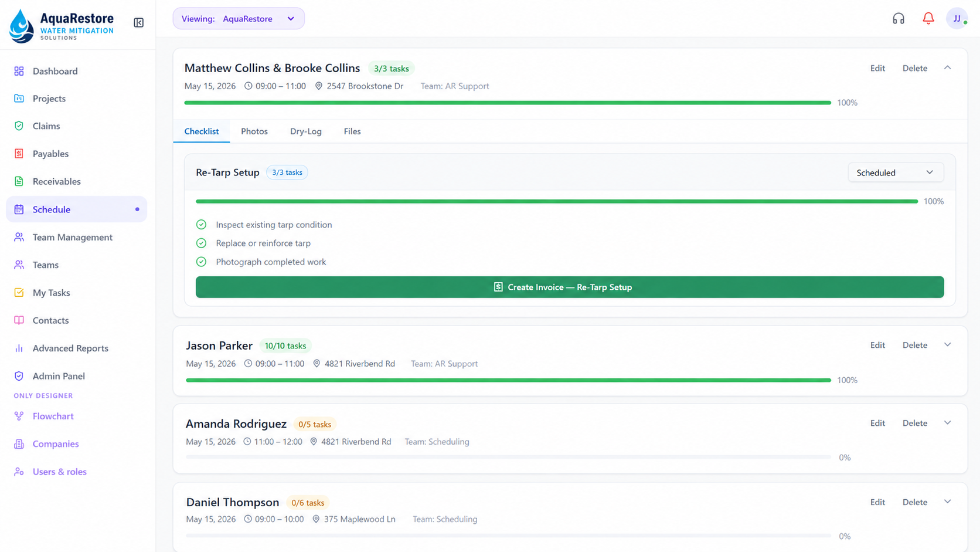
Task: Click the Contacts book icon
Action: click(19, 320)
